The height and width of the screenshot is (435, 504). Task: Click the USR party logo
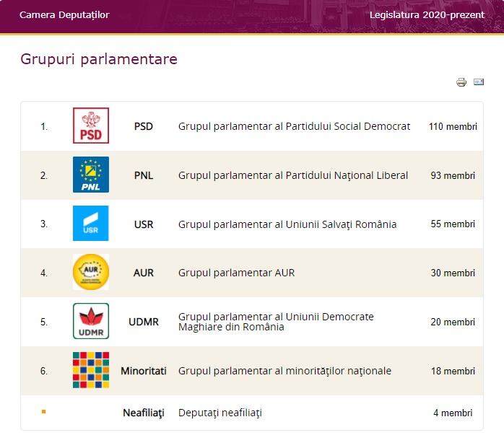pyautogui.click(x=91, y=224)
